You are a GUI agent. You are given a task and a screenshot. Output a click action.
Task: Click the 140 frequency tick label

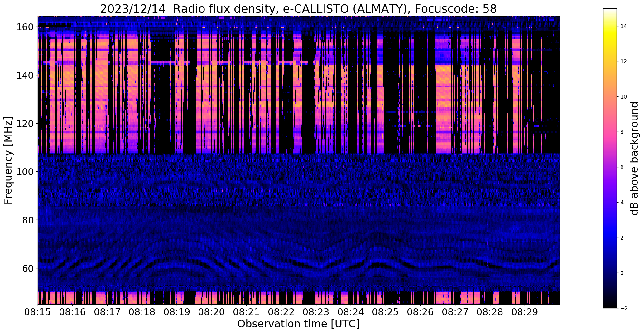pyautogui.click(x=25, y=75)
